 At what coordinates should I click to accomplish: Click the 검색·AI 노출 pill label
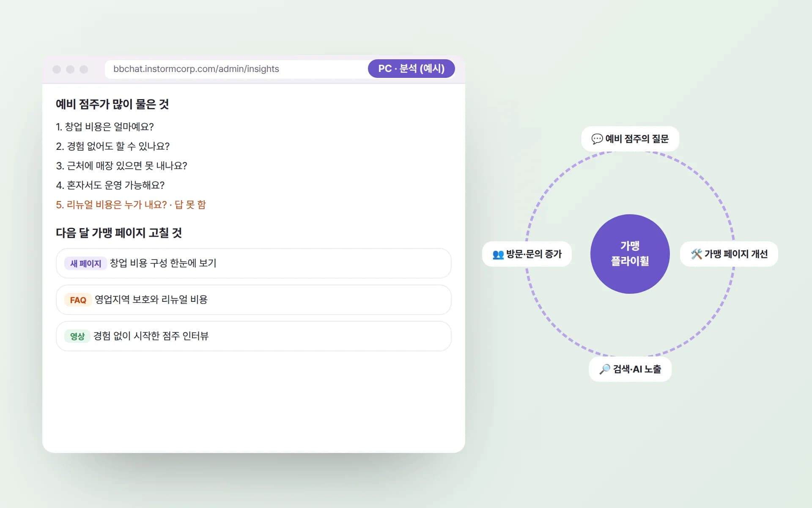coord(630,369)
